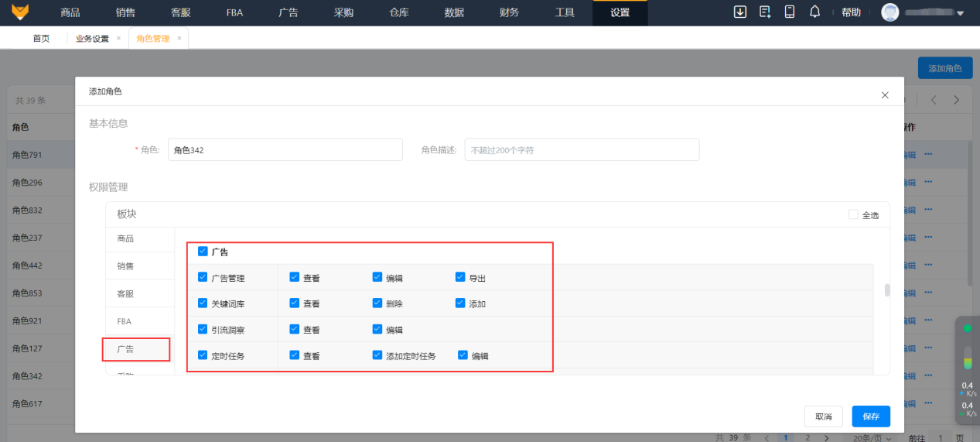
Task: Open the notification bell
Action: click(x=814, y=12)
